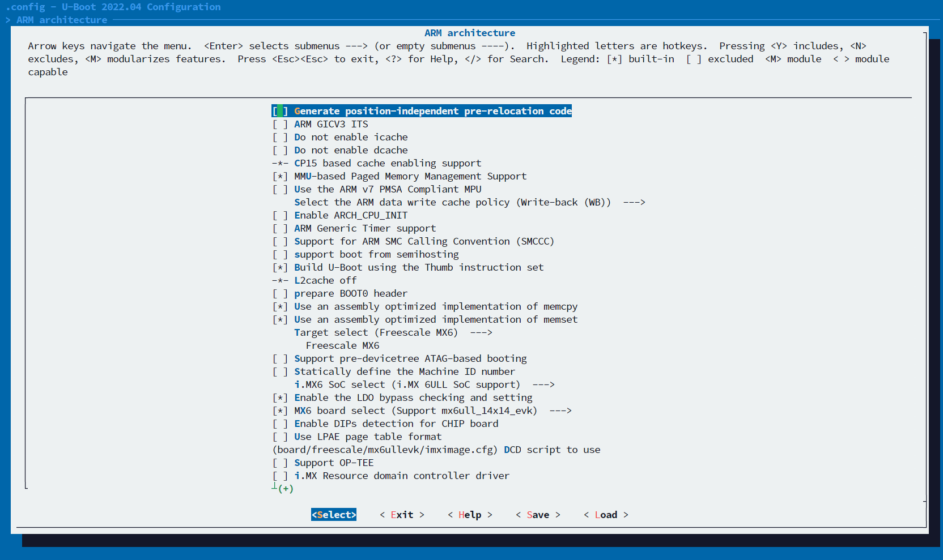Disable assembly optimized implementation of memcpy
943x560 pixels.
(425, 306)
